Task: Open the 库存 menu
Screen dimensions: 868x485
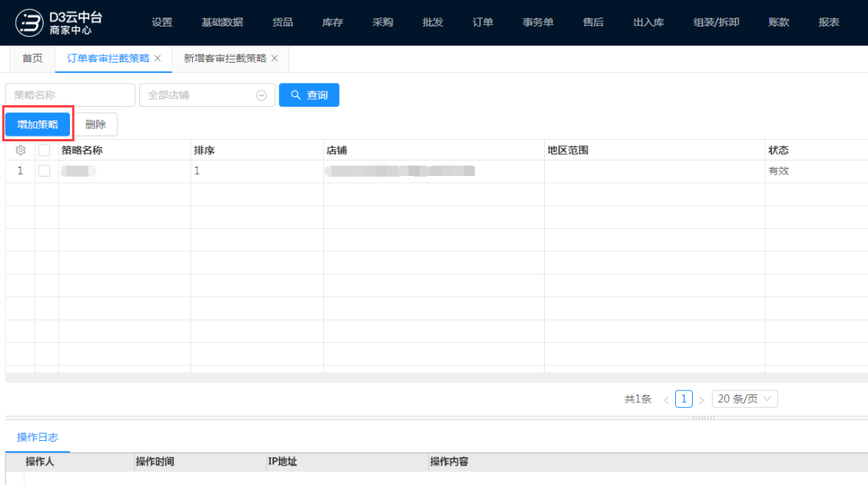Action: point(333,22)
